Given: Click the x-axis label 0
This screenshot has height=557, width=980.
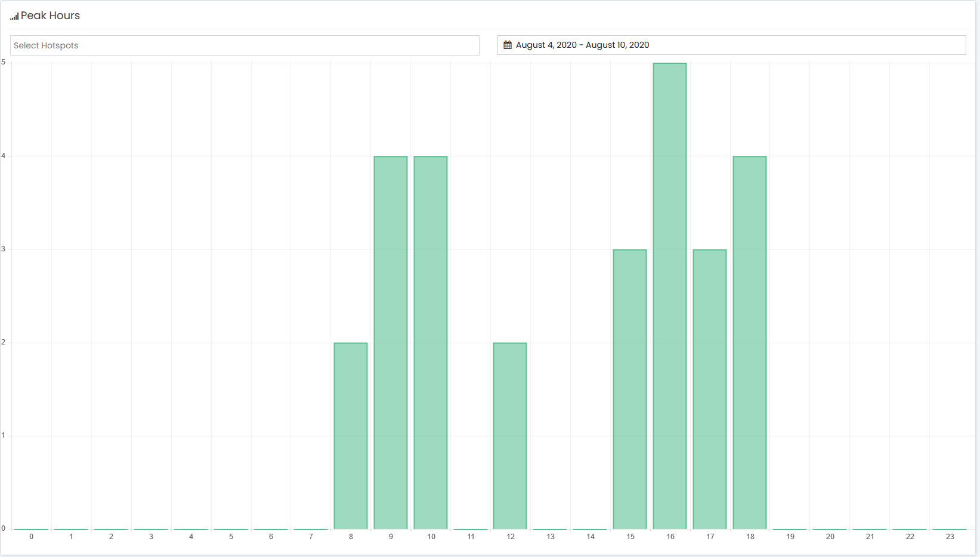Looking at the screenshot, I should tap(32, 537).
